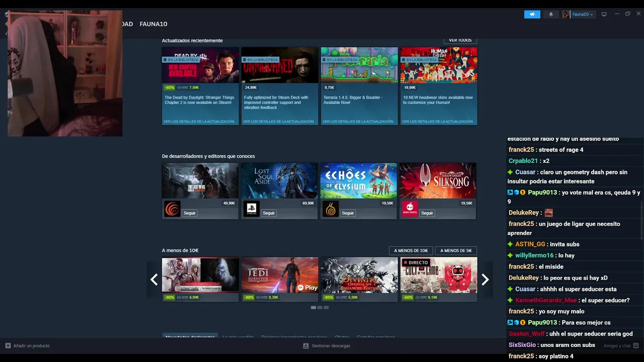The image size is (644, 362).
Task: Click the Gaston_Wolf username in chat
Action: 527,334
